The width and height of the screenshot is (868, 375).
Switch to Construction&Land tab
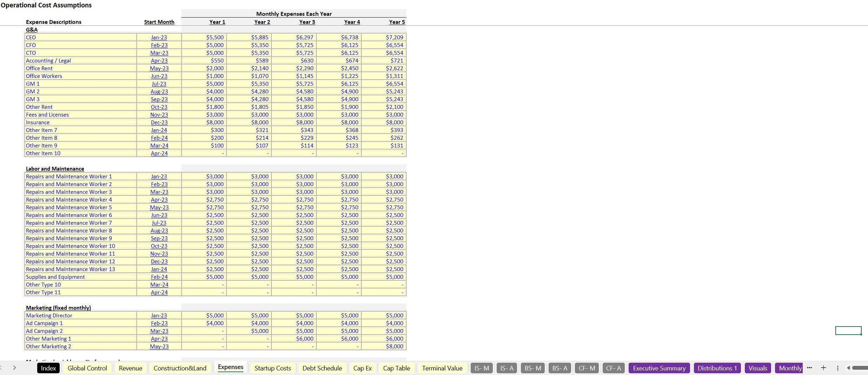click(x=180, y=368)
